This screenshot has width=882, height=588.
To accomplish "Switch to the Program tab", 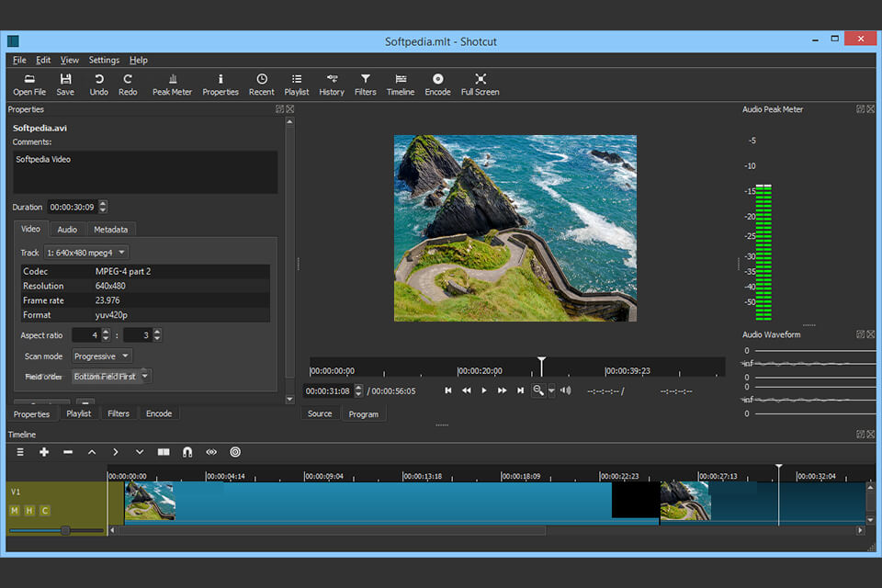I will pyautogui.click(x=364, y=414).
